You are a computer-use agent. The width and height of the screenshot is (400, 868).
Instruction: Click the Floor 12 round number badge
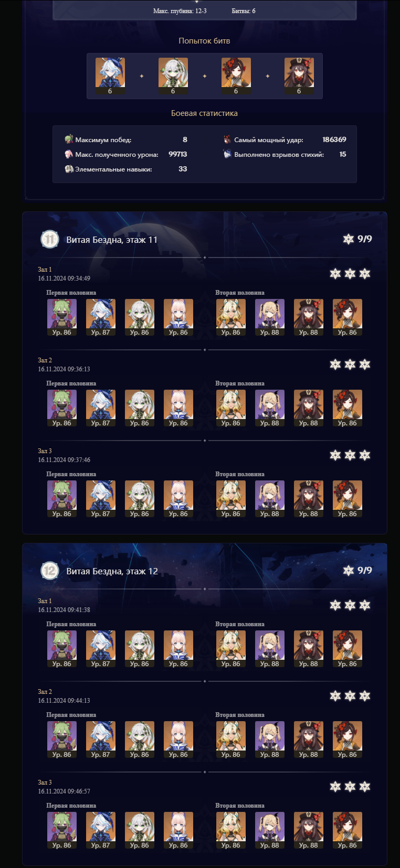pos(49,571)
